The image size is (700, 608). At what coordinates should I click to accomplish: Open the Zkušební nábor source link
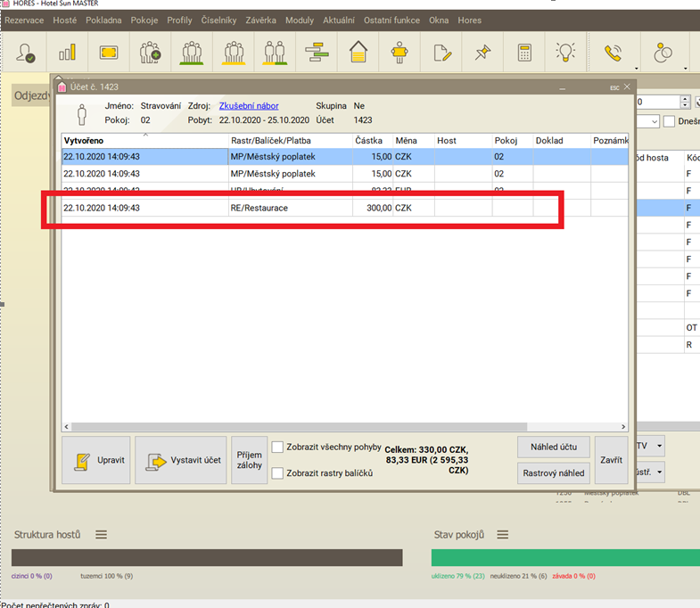(x=249, y=105)
